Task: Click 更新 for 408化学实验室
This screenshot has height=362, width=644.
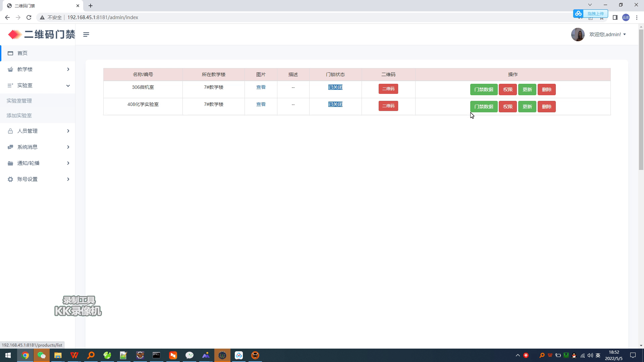Action: (x=527, y=107)
